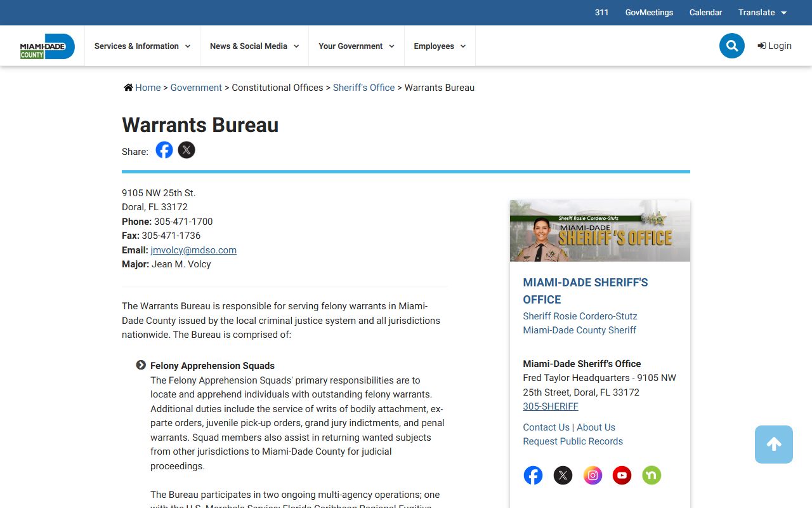Open Request Public Records link
The width and height of the screenshot is (812, 508).
pyautogui.click(x=573, y=441)
